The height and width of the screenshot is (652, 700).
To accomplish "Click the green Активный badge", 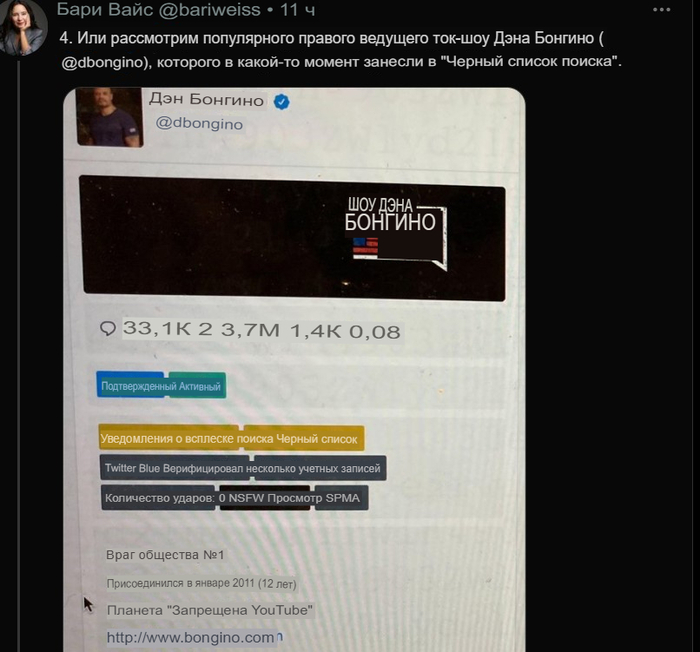I will point(197,385).
